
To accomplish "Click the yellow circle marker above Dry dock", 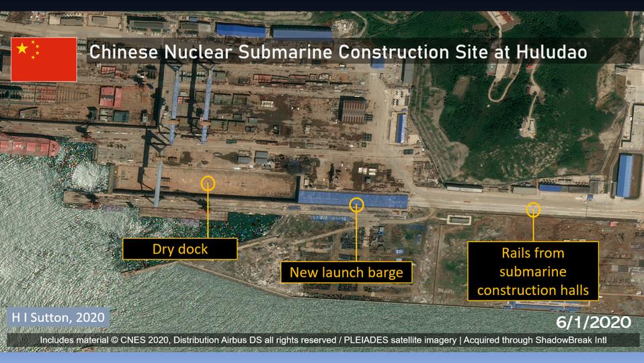I will click(x=208, y=182).
